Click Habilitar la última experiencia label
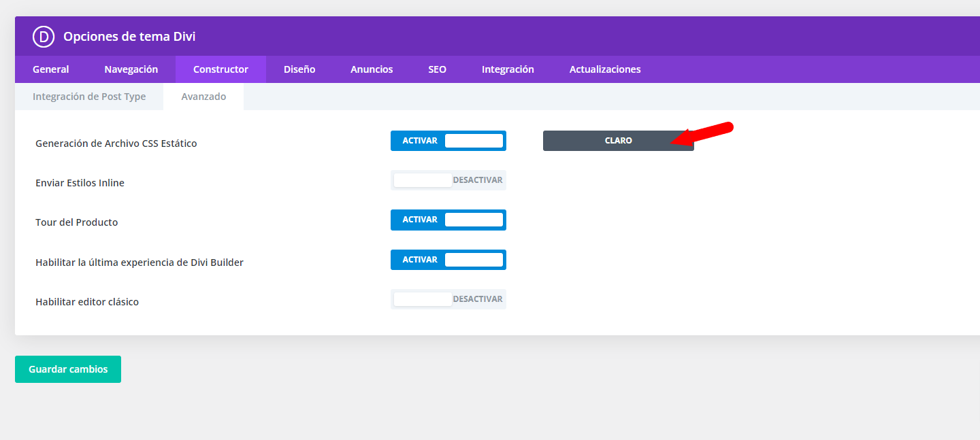Image resolution: width=980 pixels, height=440 pixels. [x=140, y=263]
